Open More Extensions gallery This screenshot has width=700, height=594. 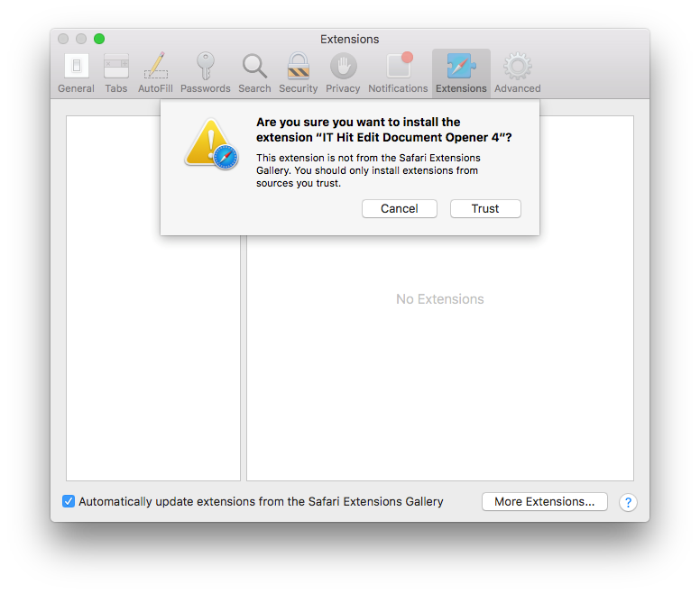tap(545, 502)
